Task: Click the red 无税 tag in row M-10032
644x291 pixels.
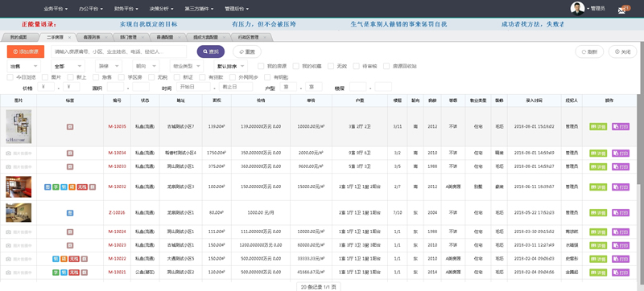Action: (83, 186)
